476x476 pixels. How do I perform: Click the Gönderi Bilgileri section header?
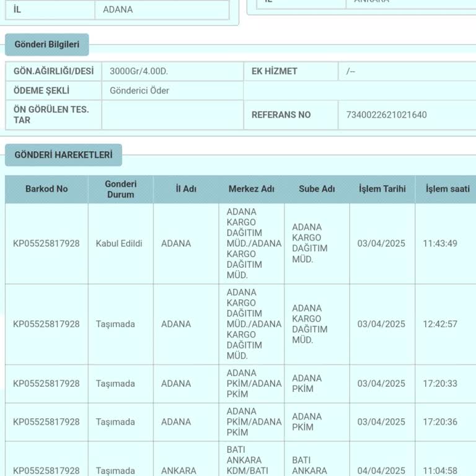(47, 45)
